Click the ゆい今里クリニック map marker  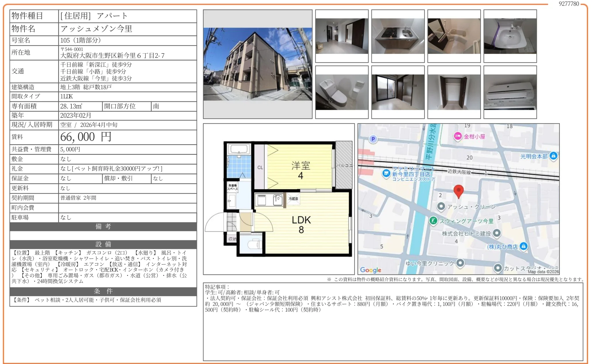click(460, 263)
